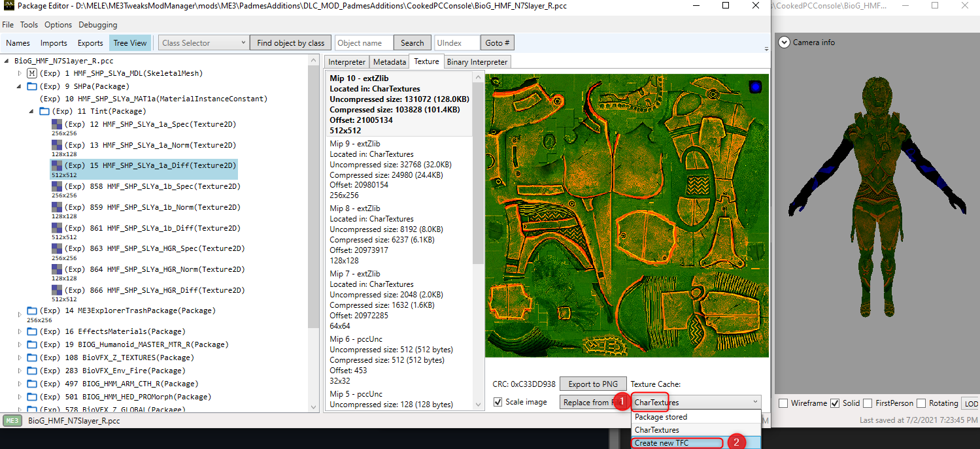Image resolution: width=980 pixels, height=449 pixels.
Task: Enable FirstPerson in mesh viewer window
Action: click(x=868, y=403)
